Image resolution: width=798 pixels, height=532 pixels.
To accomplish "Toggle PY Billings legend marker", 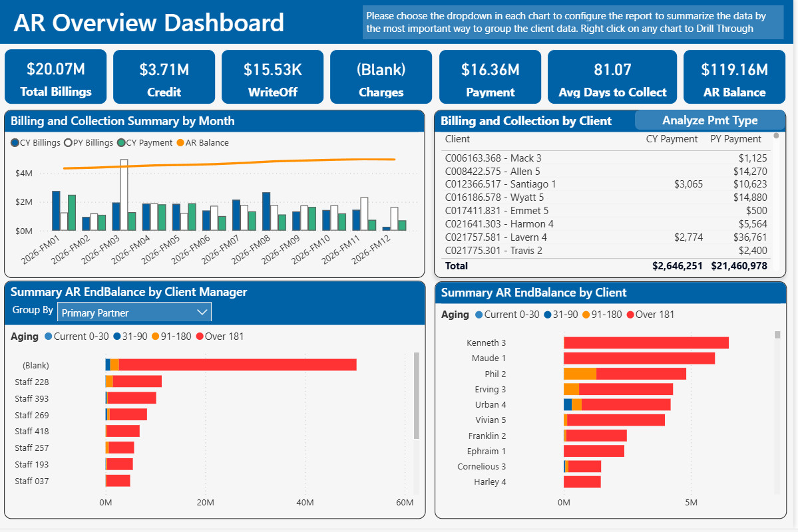I will tap(68, 143).
